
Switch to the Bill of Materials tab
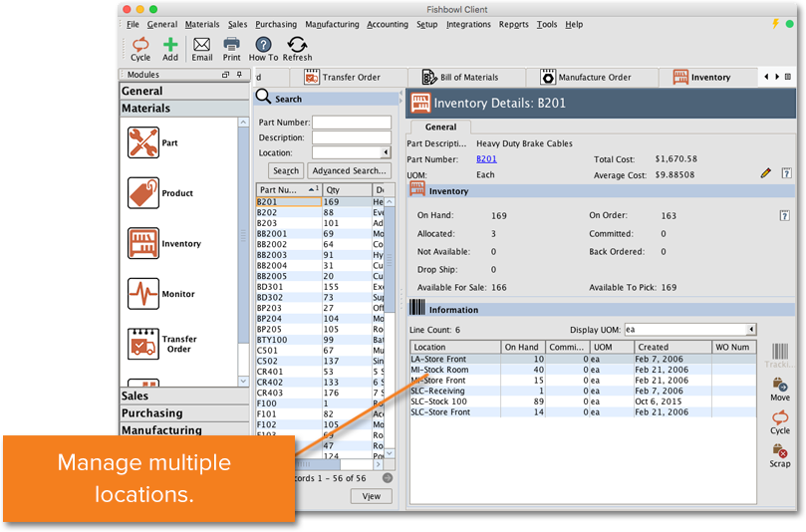click(x=466, y=77)
